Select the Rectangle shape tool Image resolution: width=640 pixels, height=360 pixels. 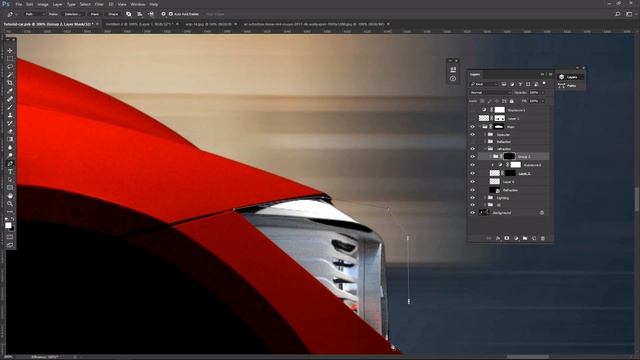point(10,187)
